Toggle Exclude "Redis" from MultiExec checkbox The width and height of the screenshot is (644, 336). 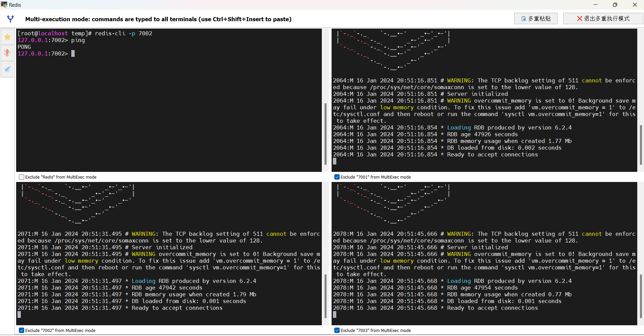click(22, 177)
